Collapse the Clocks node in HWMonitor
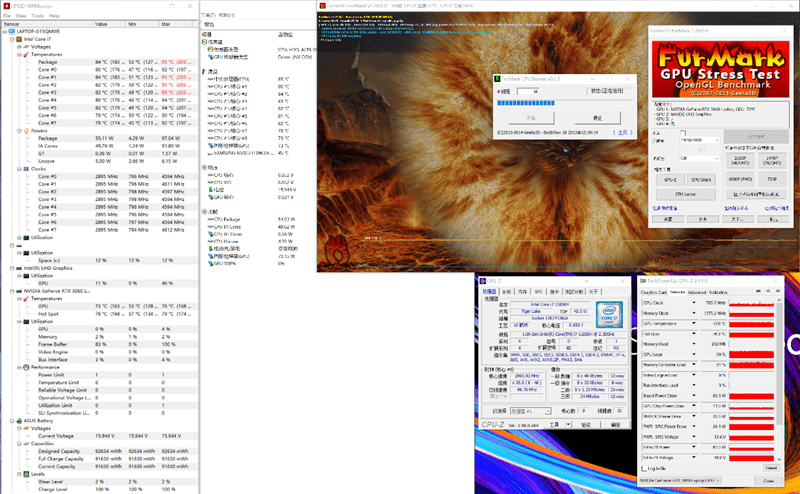The image size is (800, 494). [19, 169]
